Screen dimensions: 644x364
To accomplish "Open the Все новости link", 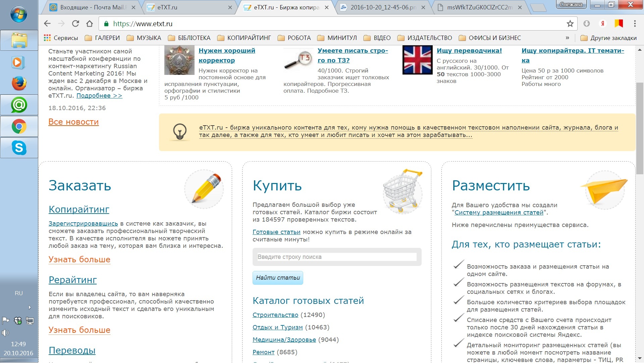I will 73,122.
